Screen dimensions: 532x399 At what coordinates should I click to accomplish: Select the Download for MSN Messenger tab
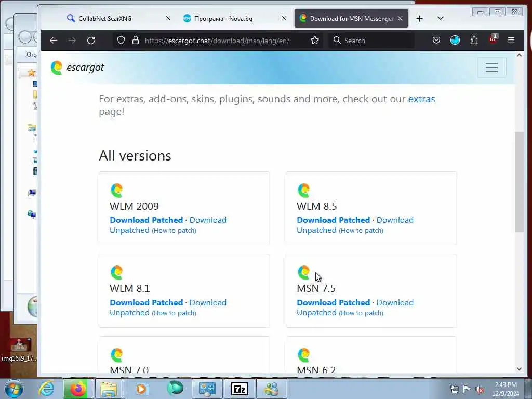click(347, 19)
